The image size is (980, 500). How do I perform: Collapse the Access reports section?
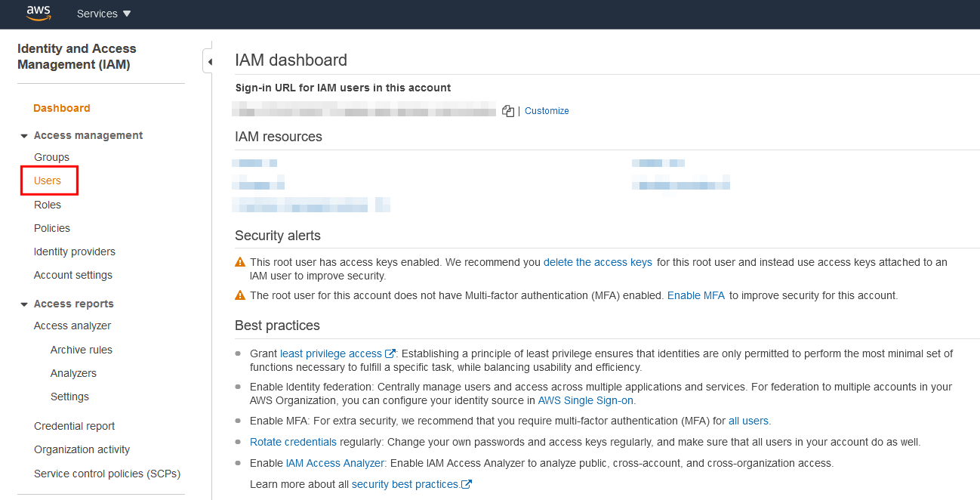pyautogui.click(x=24, y=304)
